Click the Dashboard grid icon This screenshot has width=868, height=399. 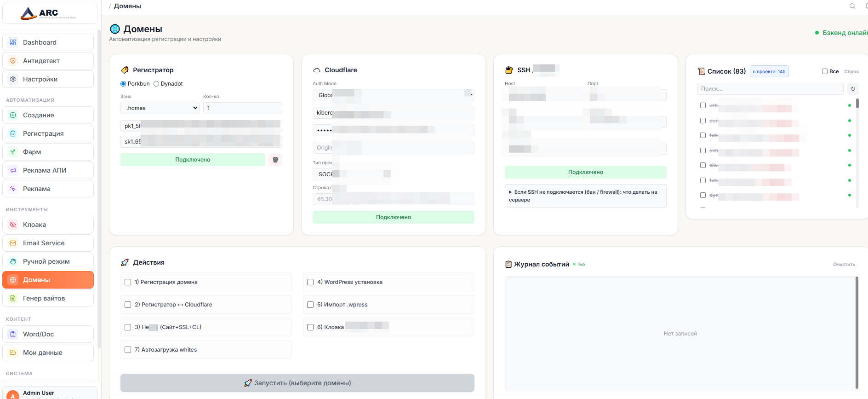[x=13, y=42]
